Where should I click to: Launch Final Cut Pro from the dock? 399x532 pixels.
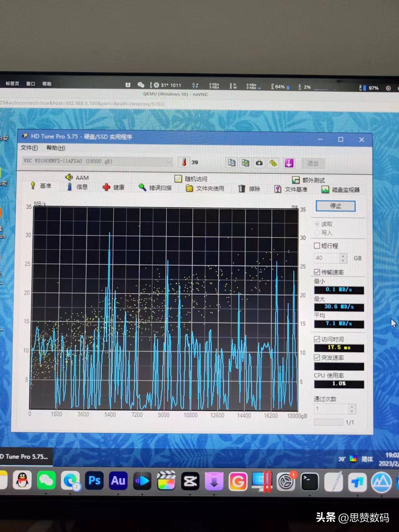coord(166,481)
